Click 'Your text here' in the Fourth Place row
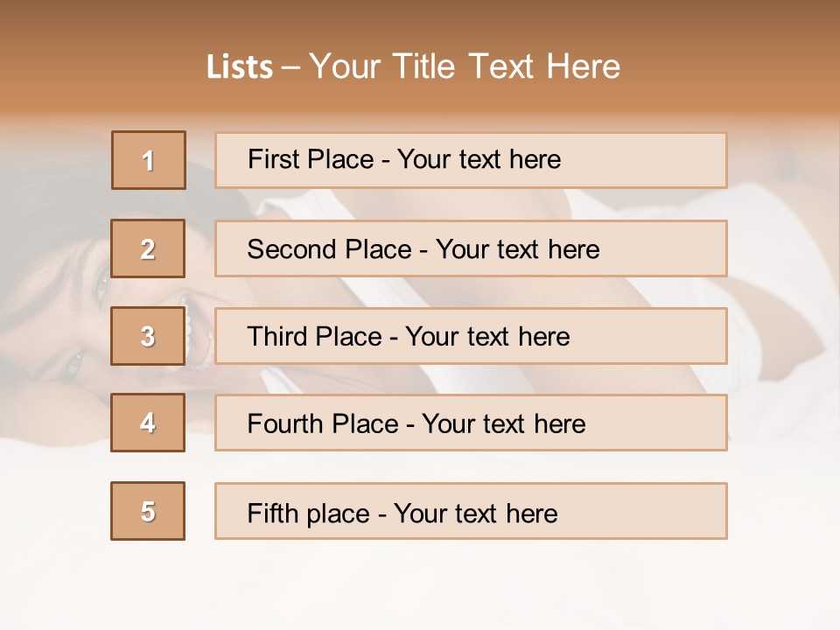The image size is (840, 630). coord(503,424)
